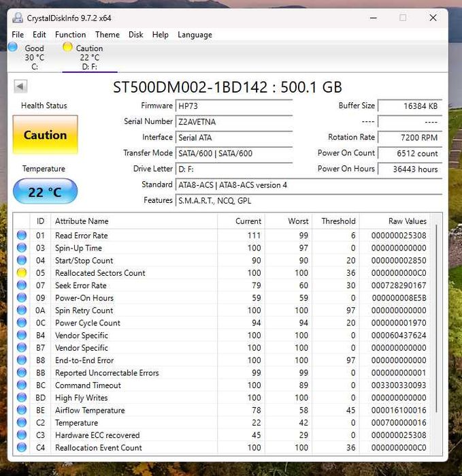Click the Attribute Name column header
The height and width of the screenshot is (476, 462).
[134, 221]
